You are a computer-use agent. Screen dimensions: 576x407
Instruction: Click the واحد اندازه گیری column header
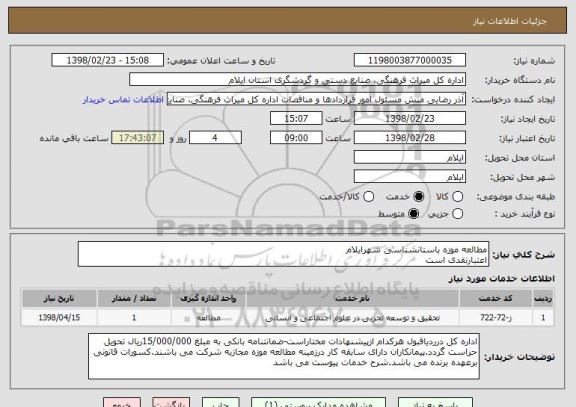tap(208, 298)
